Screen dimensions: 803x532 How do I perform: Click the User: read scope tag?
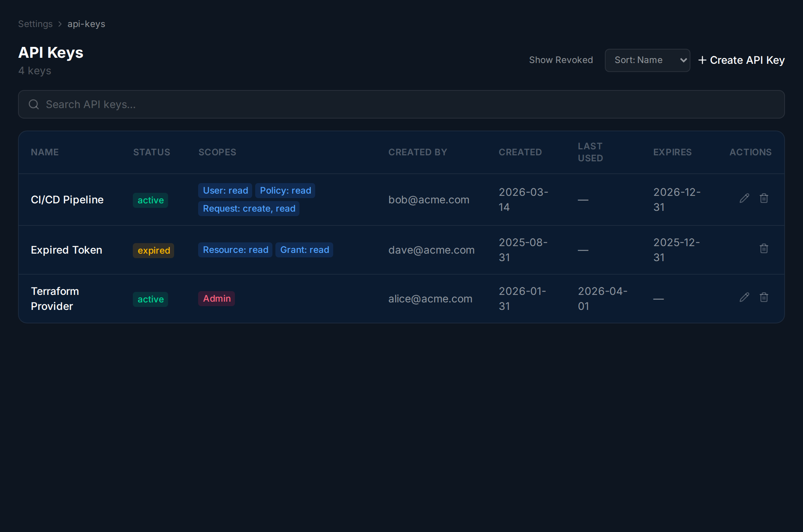pyautogui.click(x=225, y=191)
